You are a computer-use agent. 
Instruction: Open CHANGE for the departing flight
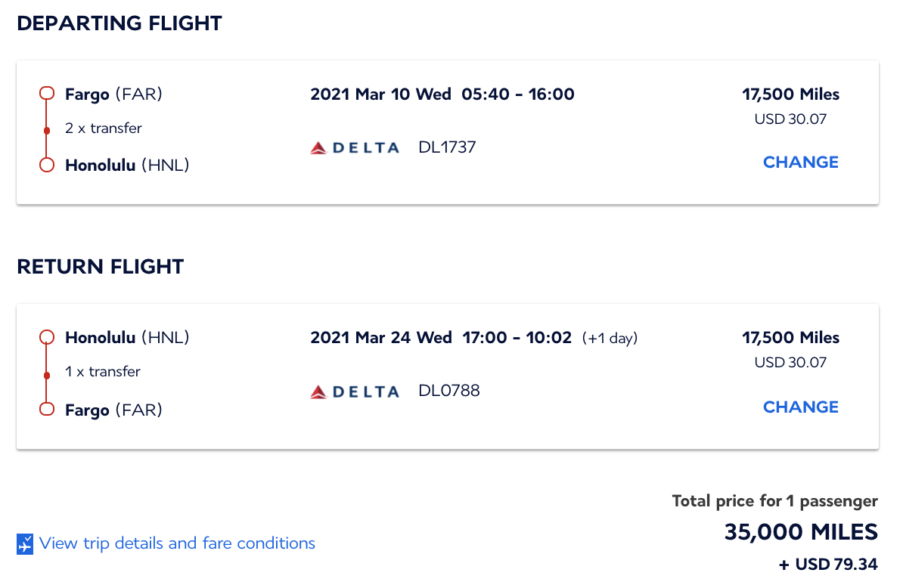pyautogui.click(x=800, y=162)
